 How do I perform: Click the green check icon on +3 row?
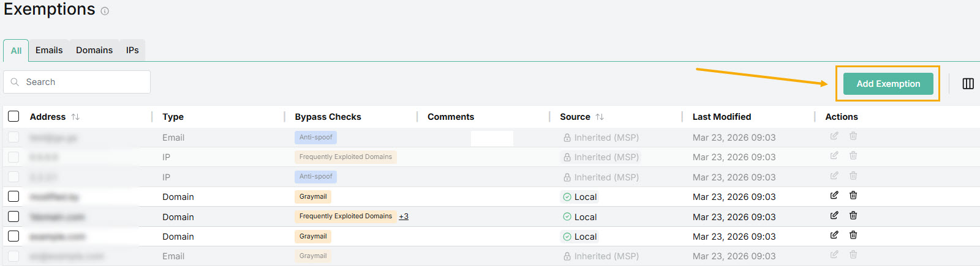click(x=567, y=217)
